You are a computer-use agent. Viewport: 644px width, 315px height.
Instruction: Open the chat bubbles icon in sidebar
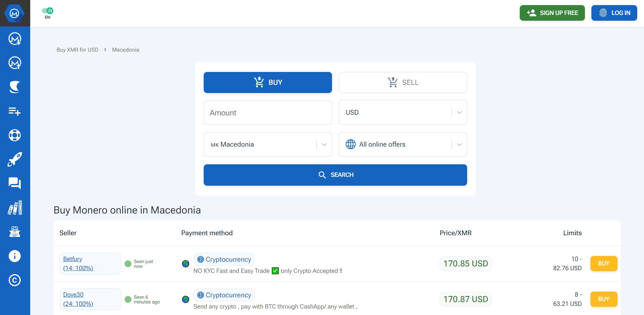pos(15,183)
